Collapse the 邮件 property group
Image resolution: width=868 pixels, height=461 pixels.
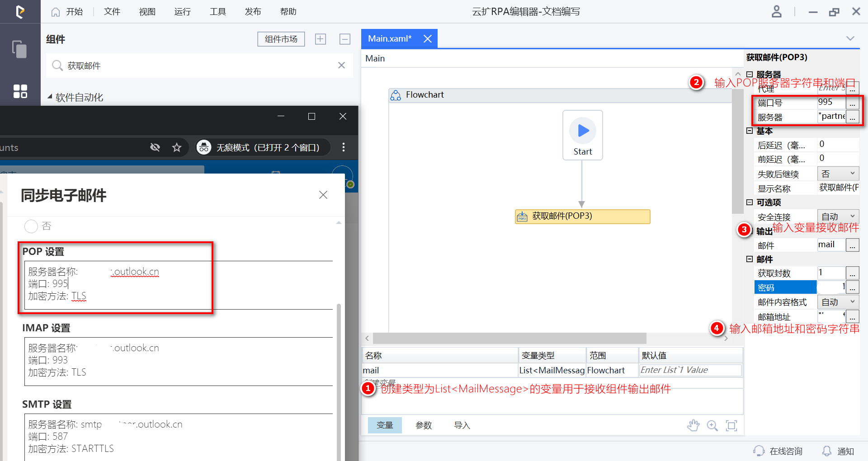(750, 259)
